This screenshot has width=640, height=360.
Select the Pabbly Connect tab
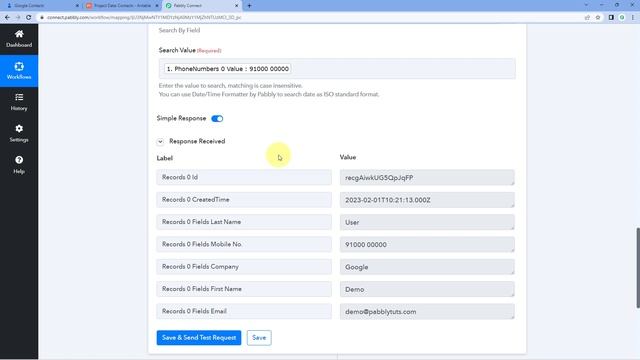(201, 6)
